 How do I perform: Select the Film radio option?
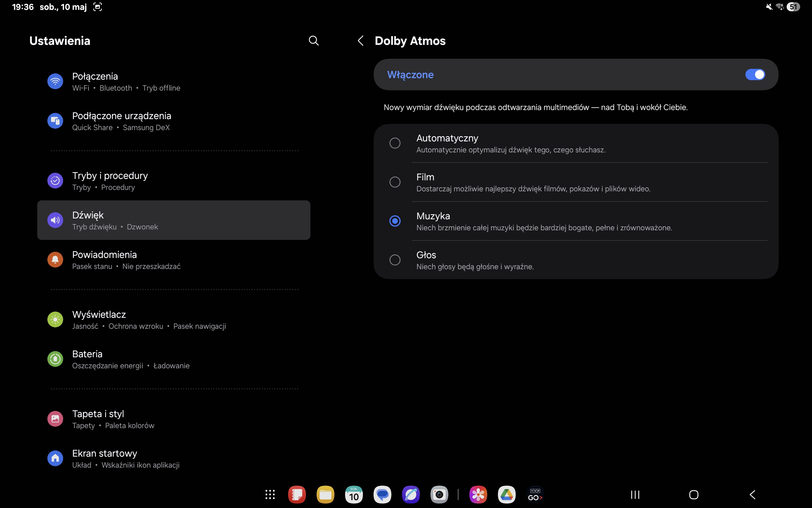point(395,182)
